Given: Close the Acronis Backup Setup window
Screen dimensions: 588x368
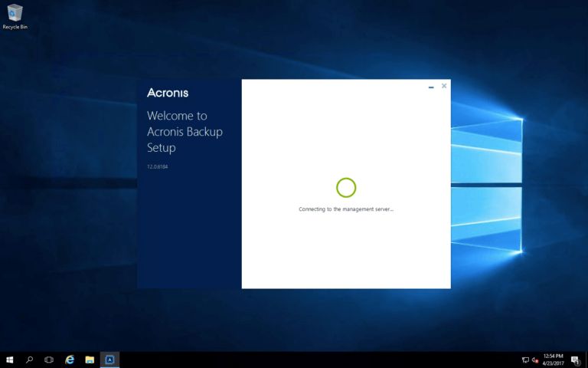Looking at the screenshot, I should click(x=444, y=86).
